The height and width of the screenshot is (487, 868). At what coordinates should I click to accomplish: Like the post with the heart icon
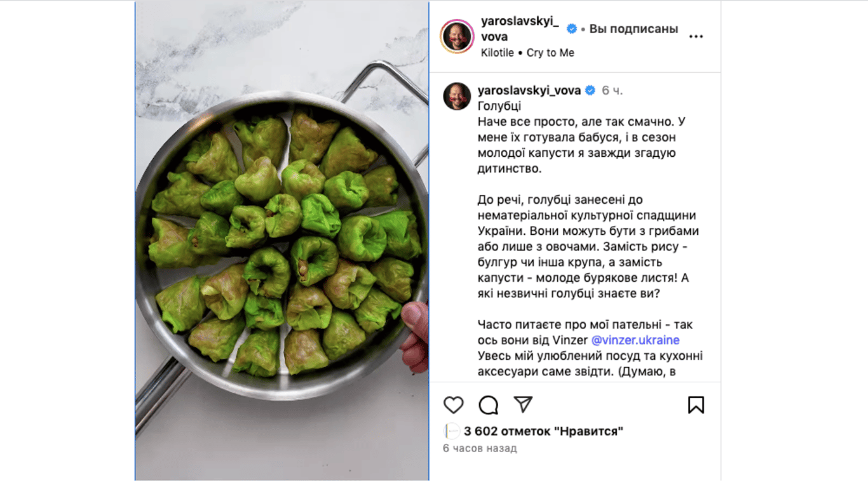(454, 405)
